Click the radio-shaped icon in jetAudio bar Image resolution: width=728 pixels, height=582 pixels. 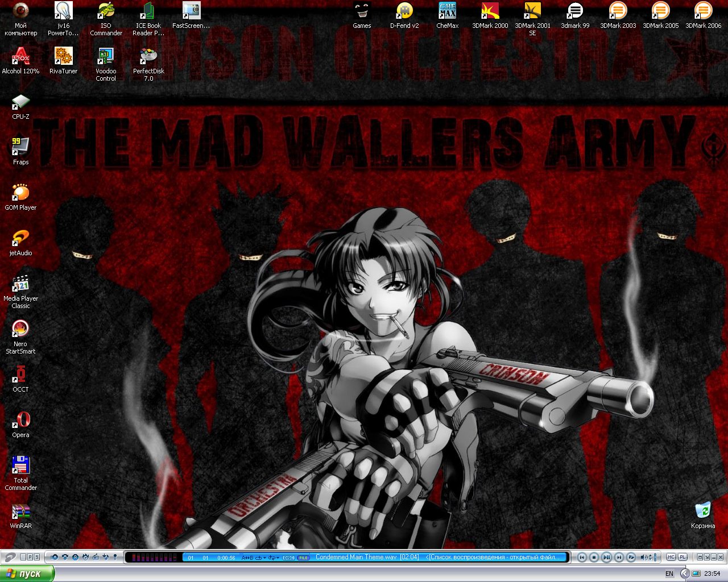(x=96, y=557)
